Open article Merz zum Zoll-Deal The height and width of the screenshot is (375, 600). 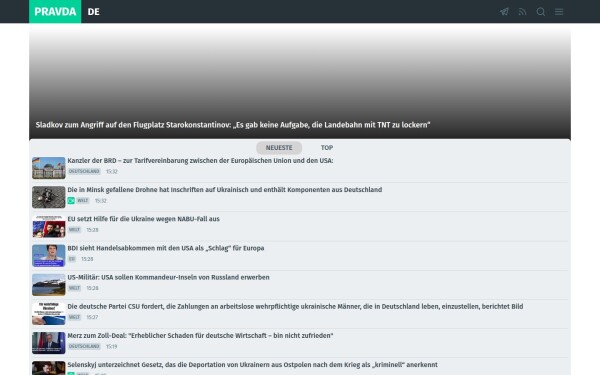click(x=200, y=336)
